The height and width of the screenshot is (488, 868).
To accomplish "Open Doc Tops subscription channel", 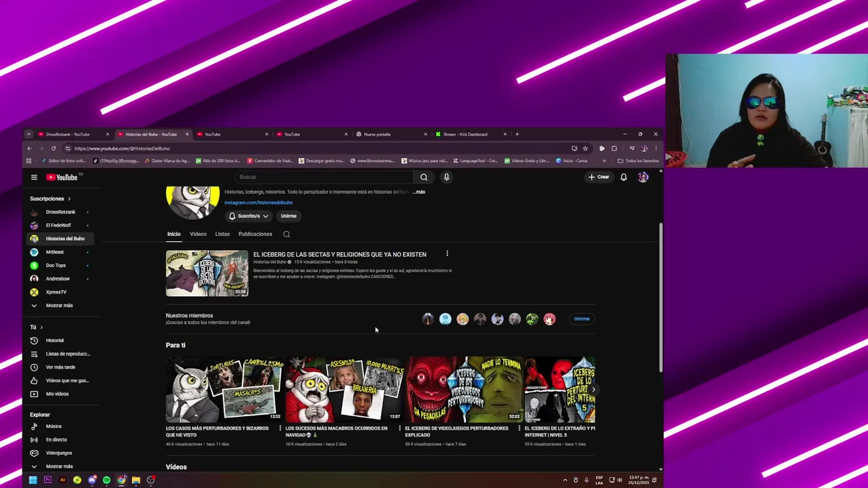I will coord(62,265).
